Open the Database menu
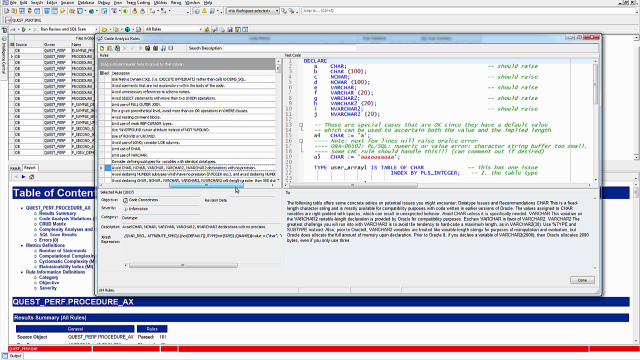The width and height of the screenshot is (640, 360). tap(86, 2)
